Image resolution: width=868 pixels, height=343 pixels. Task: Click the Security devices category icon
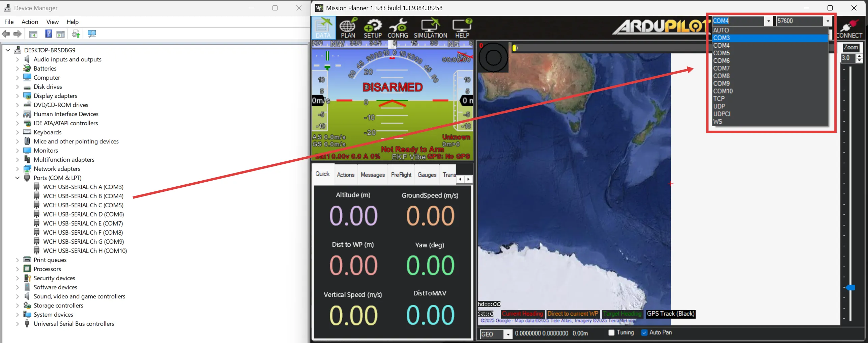[27, 278]
